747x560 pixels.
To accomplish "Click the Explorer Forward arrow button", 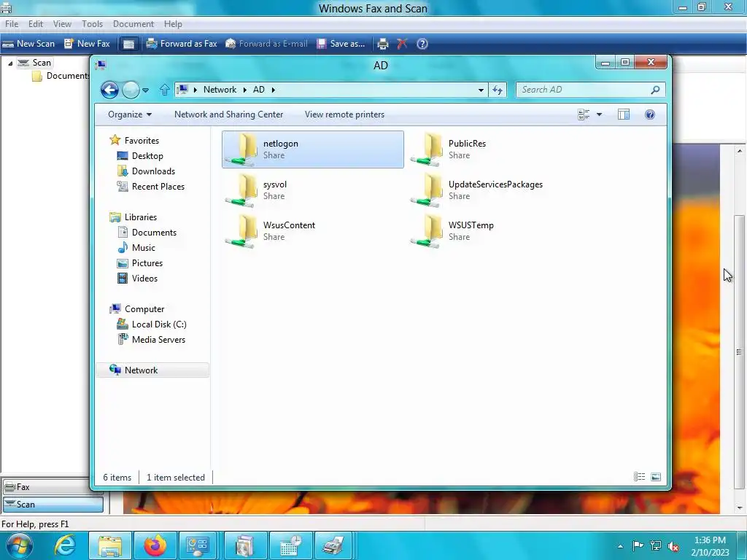I will 131,90.
